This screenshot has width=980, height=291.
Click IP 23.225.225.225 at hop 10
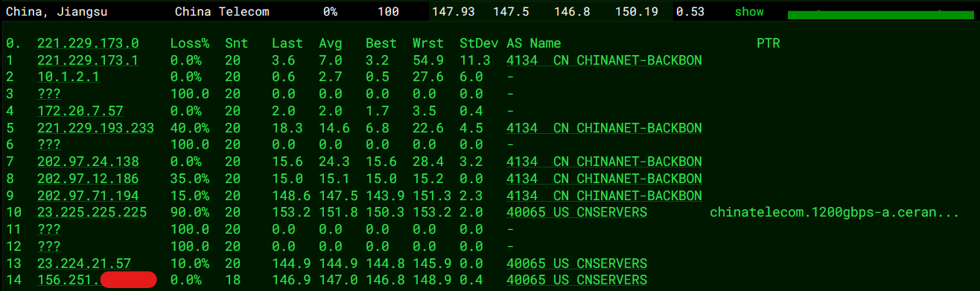coord(92,213)
